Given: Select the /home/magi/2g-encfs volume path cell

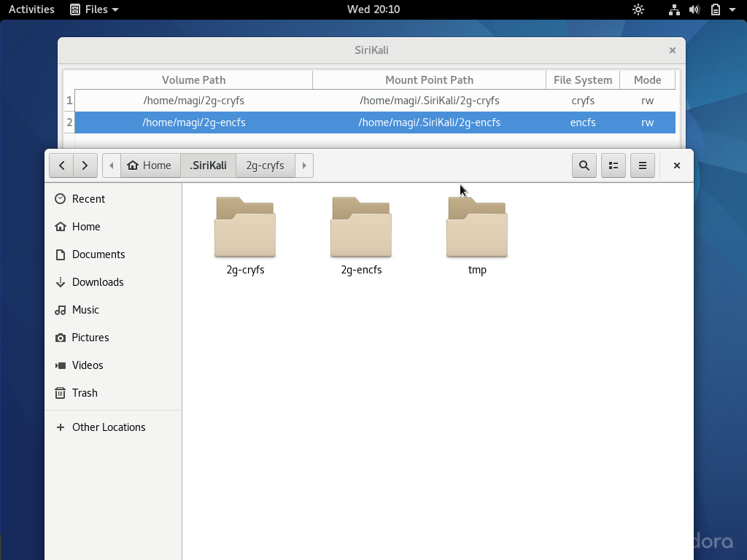Looking at the screenshot, I should [193, 122].
